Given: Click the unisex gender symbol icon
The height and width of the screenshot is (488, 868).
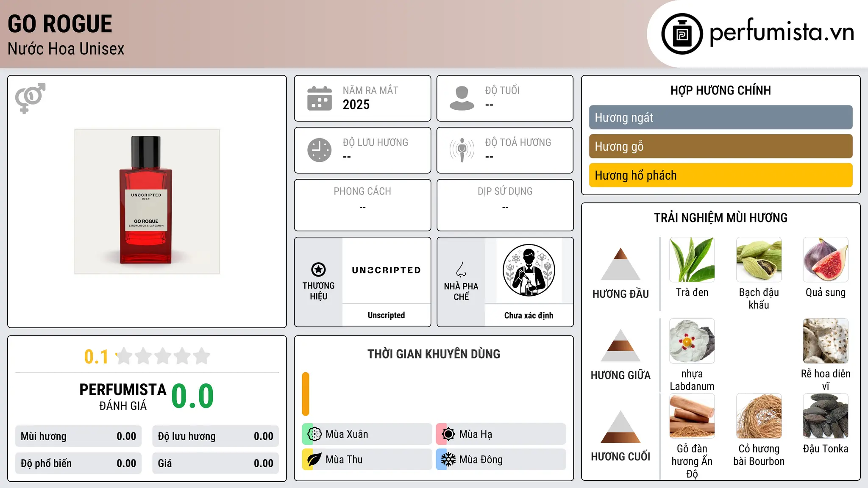Looking at the screenshot, I should click(x=30, y=98).
